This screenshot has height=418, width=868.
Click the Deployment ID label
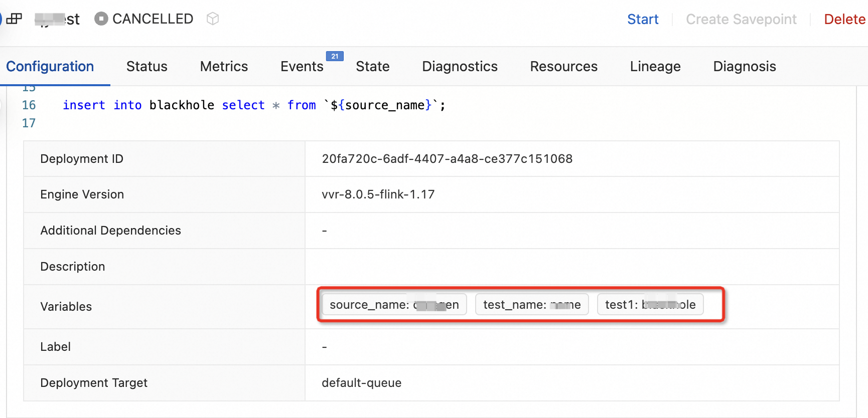82,159
